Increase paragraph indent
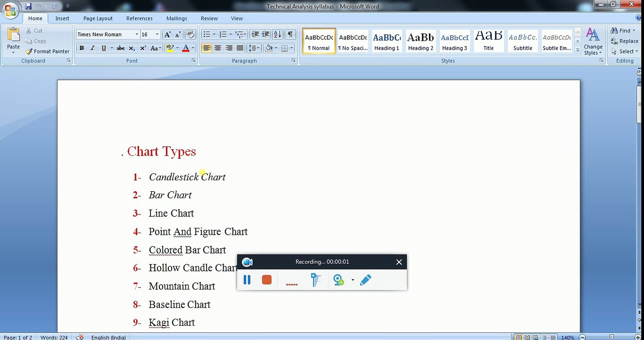Image resolution: width=644 pixels, height=340 pixels. (x=266, y=34)
